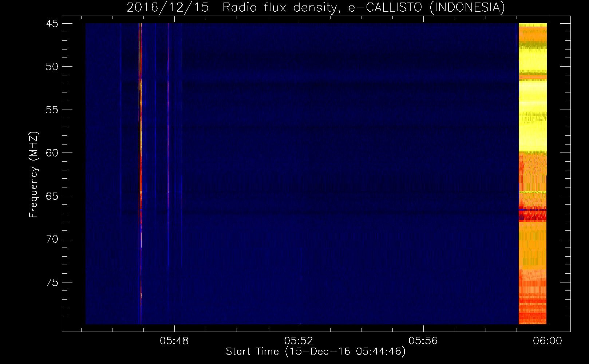
Task: Click the blue line in the orange band near 67 MHz
Action: point(533,210)
